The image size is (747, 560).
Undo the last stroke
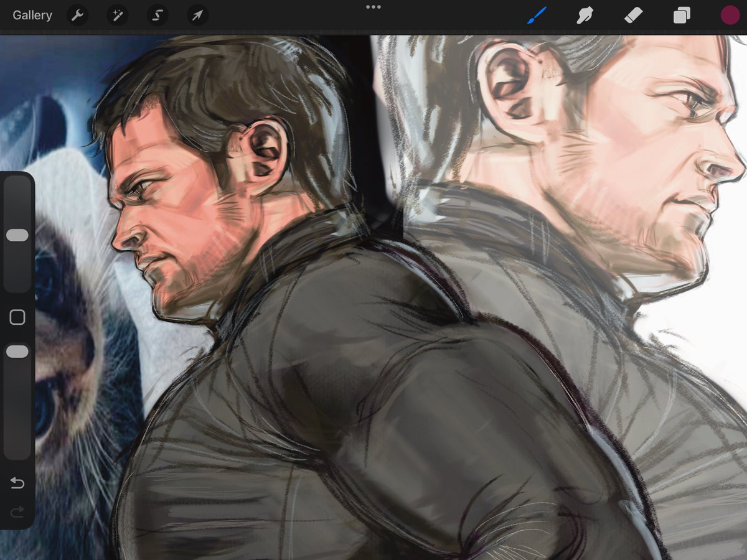coord(17,482)
